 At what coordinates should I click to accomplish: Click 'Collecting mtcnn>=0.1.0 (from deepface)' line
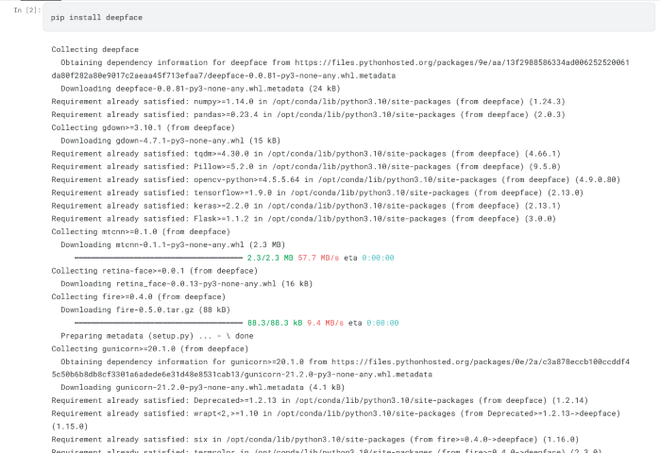(x=141, y=232)
